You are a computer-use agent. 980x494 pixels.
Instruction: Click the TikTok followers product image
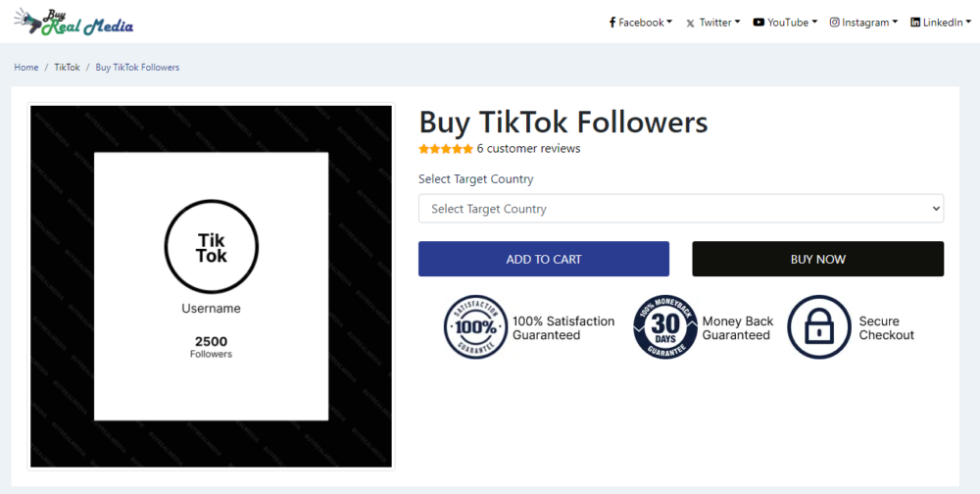(211, 286)
